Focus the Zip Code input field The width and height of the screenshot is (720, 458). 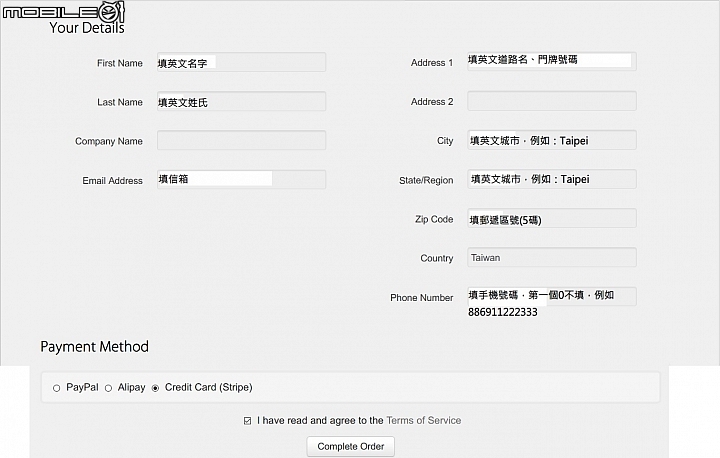pos(552,218)
